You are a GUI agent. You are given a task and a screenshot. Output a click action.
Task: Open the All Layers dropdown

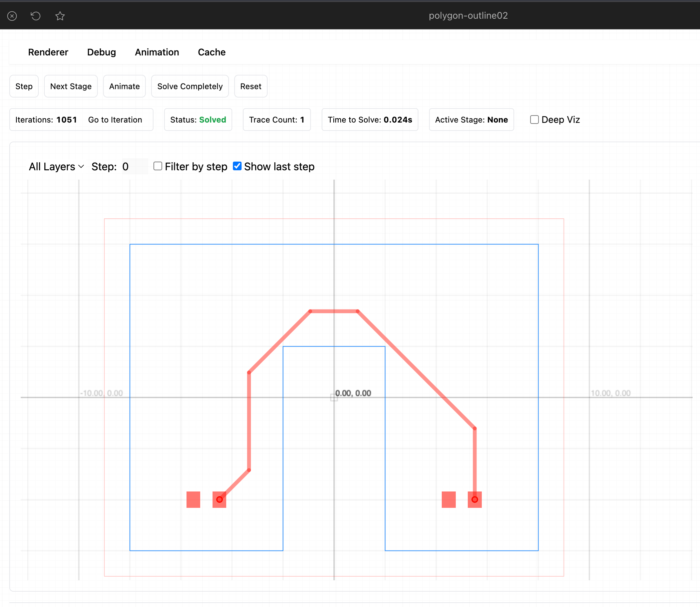tap(56, 167)
